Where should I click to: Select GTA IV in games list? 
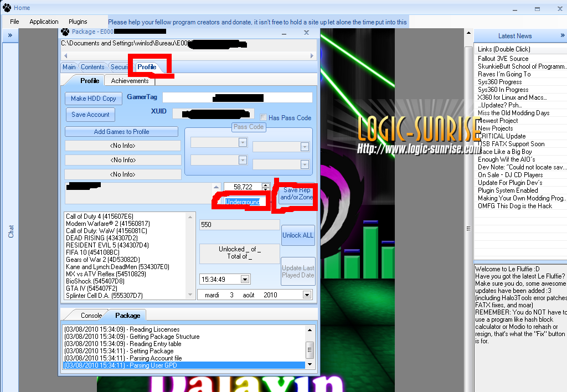click(x=91, y=288)
